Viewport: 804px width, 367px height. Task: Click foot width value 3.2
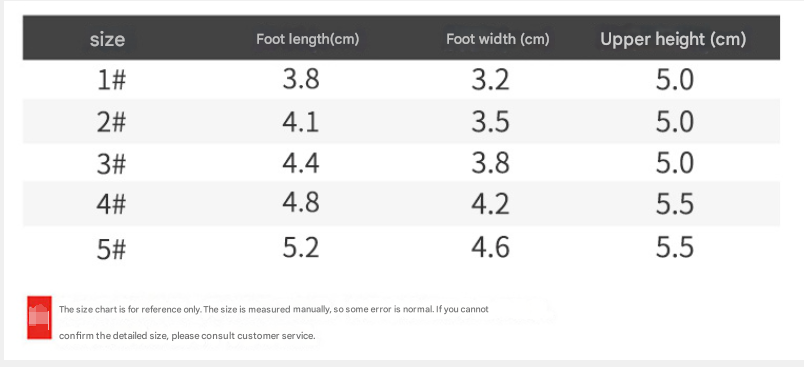(491, 80)
